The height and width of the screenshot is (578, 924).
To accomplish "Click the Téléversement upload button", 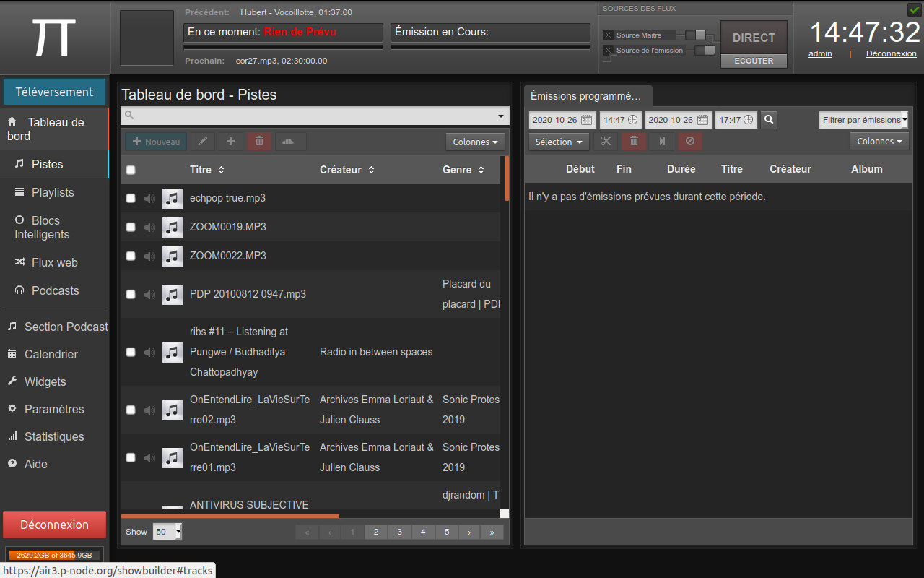I will tap(55, 92).
